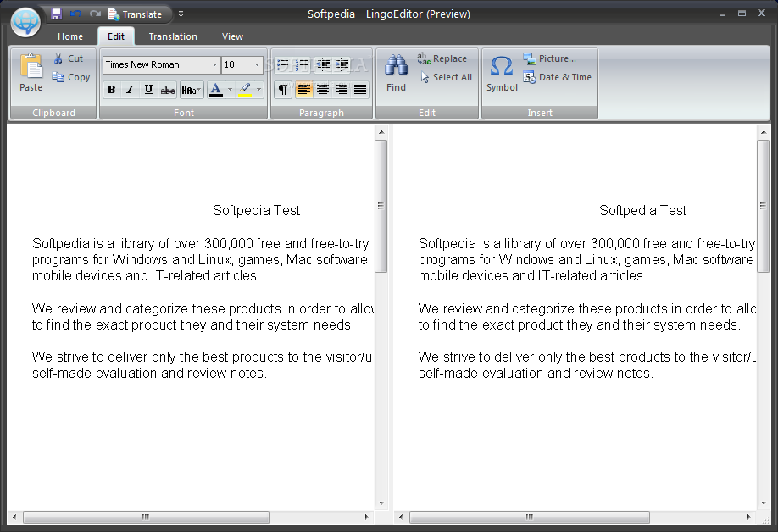Insert Date & Time

click(557, 77)
